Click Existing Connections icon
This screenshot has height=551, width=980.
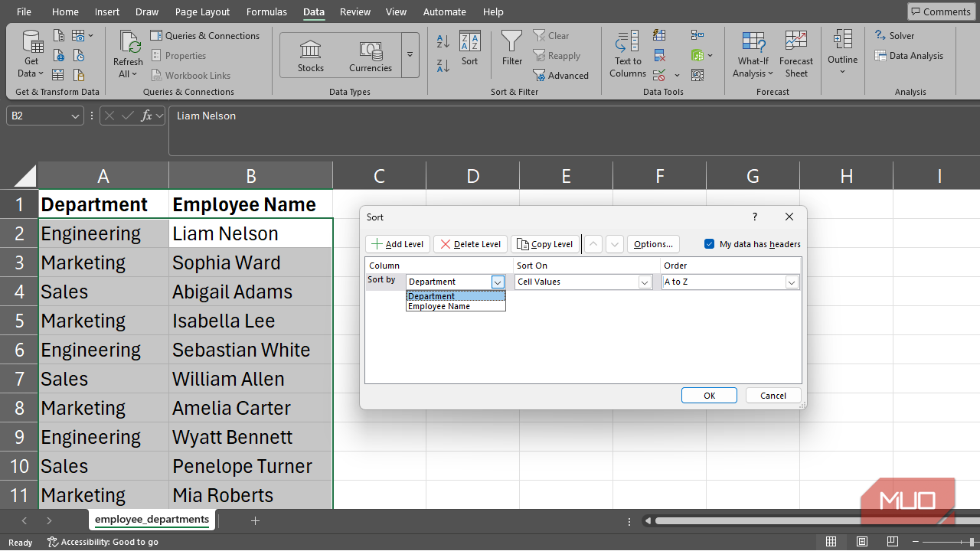(79, 75)
